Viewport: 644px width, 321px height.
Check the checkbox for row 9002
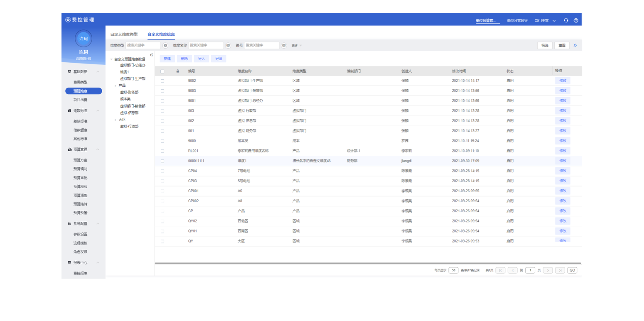(162, 81)
